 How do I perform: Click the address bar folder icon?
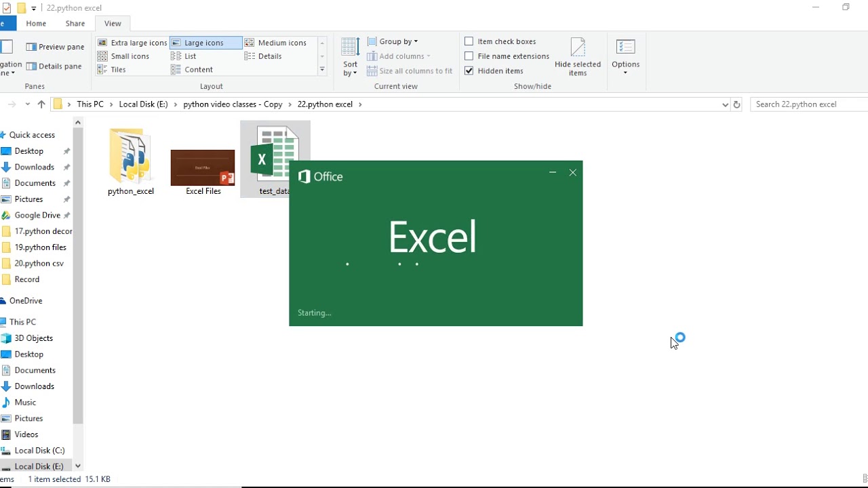[x=58, y=104]
